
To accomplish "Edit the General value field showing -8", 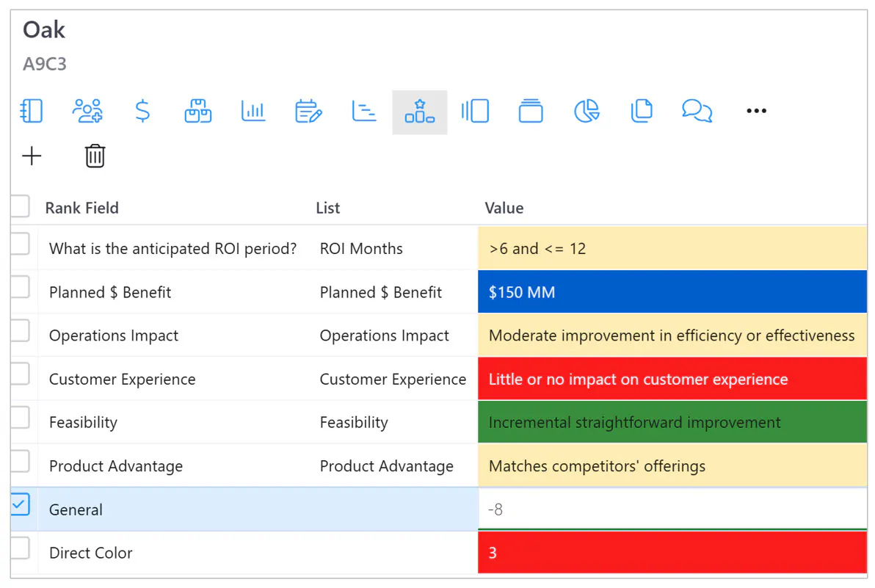I will point(672,509).
